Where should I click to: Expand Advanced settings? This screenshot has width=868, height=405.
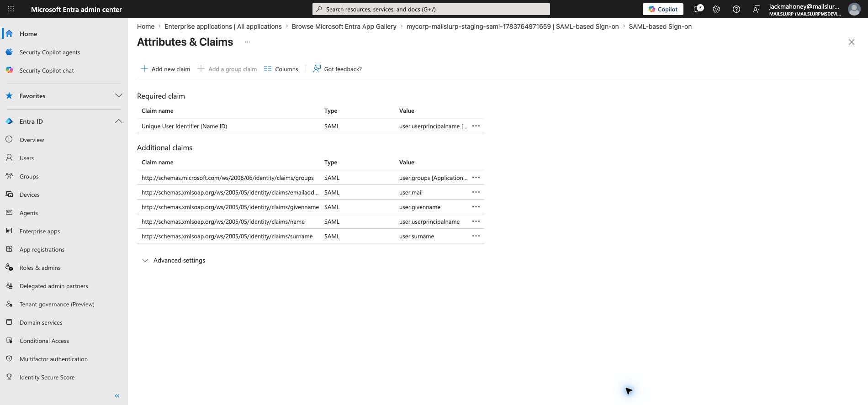(x=174, y=260)
